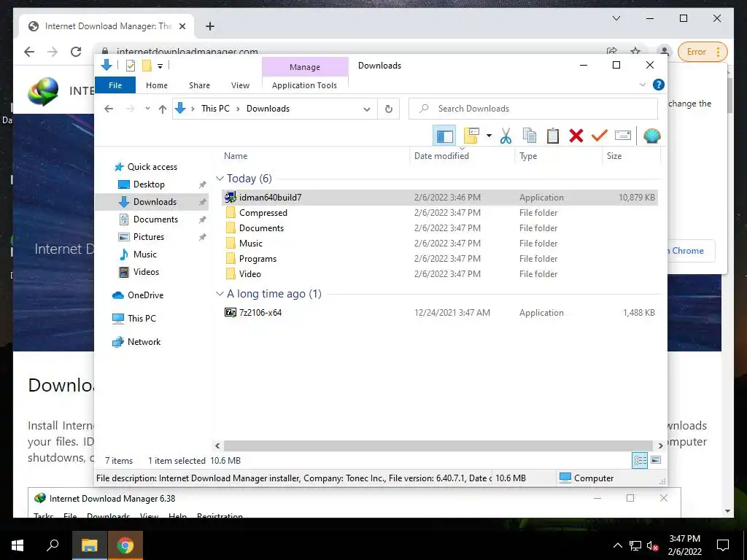Open OneDrive in the navigation pane

pyautogui.click(x=145, y=295)
